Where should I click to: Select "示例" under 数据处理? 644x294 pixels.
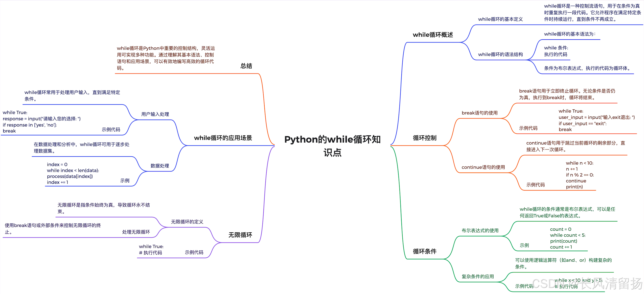[x=124, y=181]
